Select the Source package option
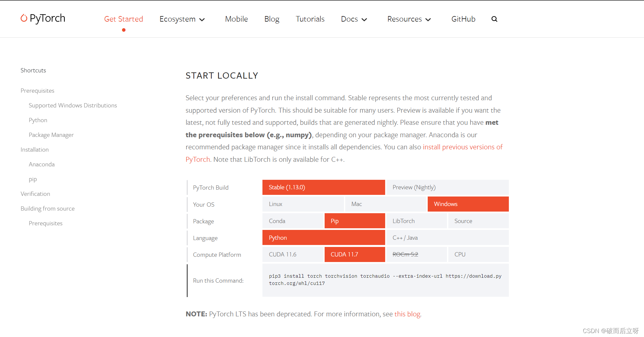 [x=478, y=221]
